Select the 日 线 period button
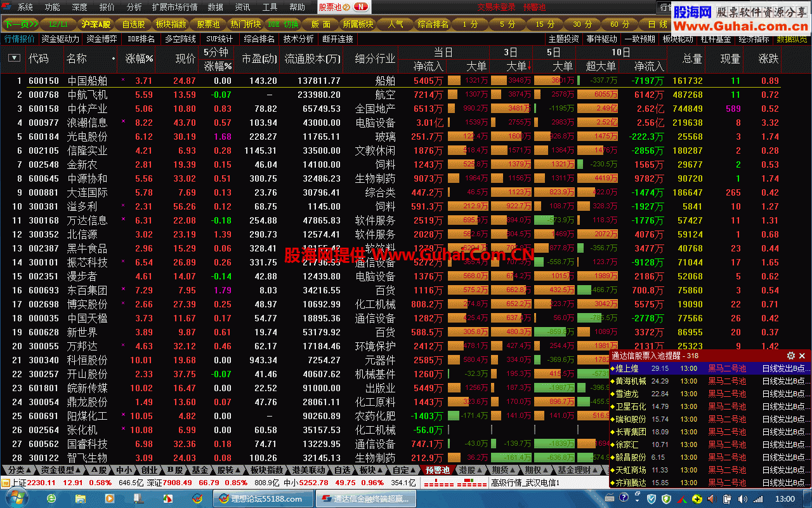Screen dimensions: 812x508 [657, 24]
